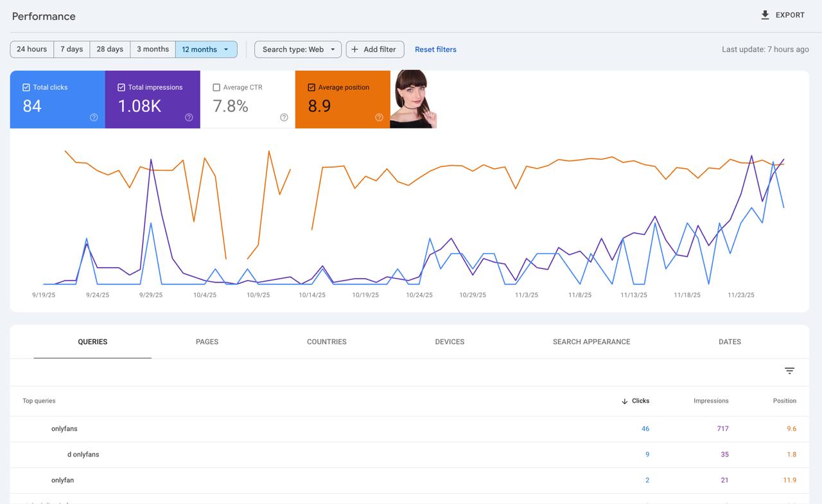
Task: Expand the 12 months date dropdown
Action: pos(225,49)
